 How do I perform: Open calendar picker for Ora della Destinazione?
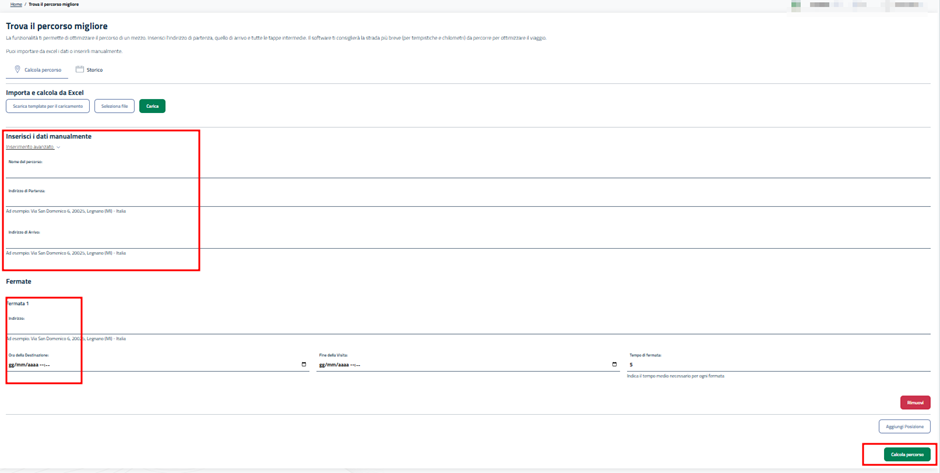pos(304,365)
